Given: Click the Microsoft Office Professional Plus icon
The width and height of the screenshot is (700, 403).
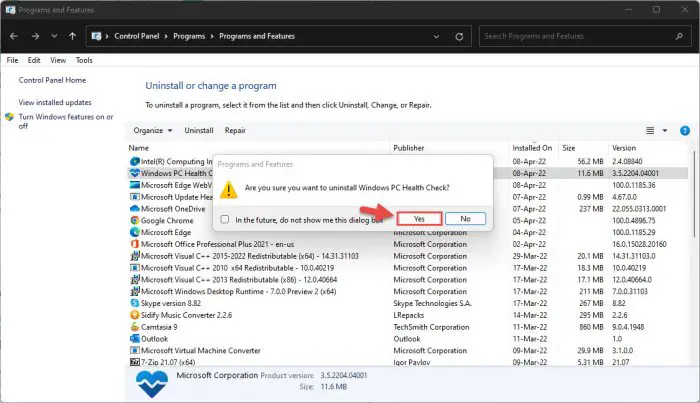Looking at the screenshot, I should click(134, 244).
